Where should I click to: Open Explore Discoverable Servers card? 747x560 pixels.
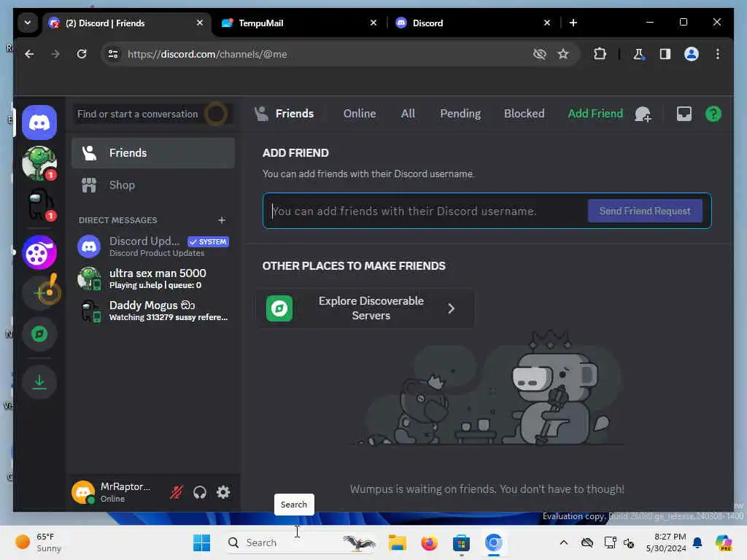coord(366,308)
